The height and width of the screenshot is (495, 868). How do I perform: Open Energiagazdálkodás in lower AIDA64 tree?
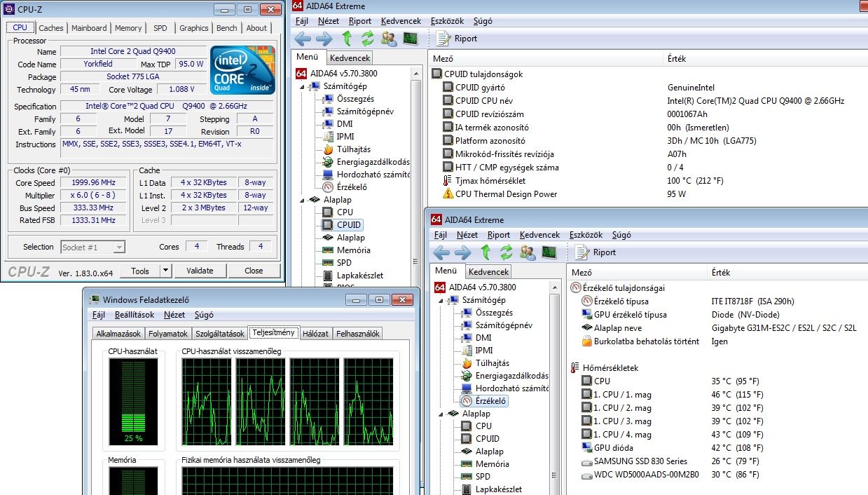pos(504,376)
